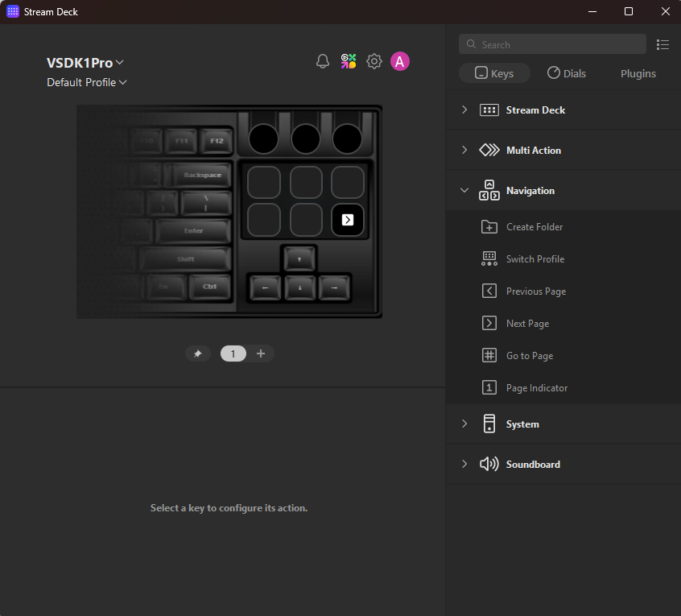
Task: Select page 1 indicator
Action: click(x=233, y=353)
